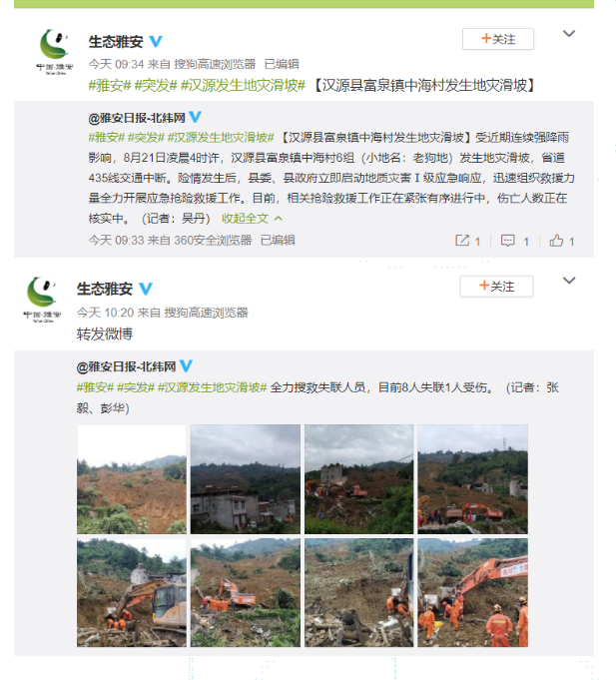The height and width of the screenshot is (680, 616).
Task: Follow 生态雅安 using the first +关注 button
Action: click(x=497, y=39)
